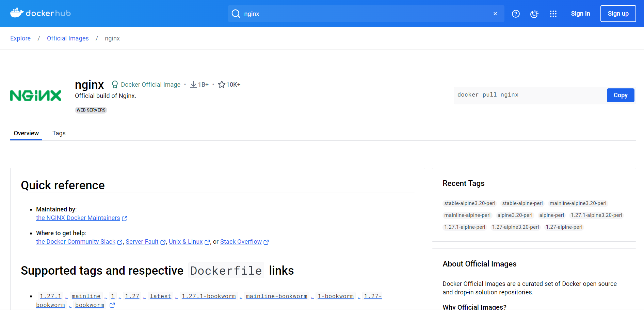Click the search magnifier icon
This screenshot has width=644, height=310.
[x=236, y=14]
